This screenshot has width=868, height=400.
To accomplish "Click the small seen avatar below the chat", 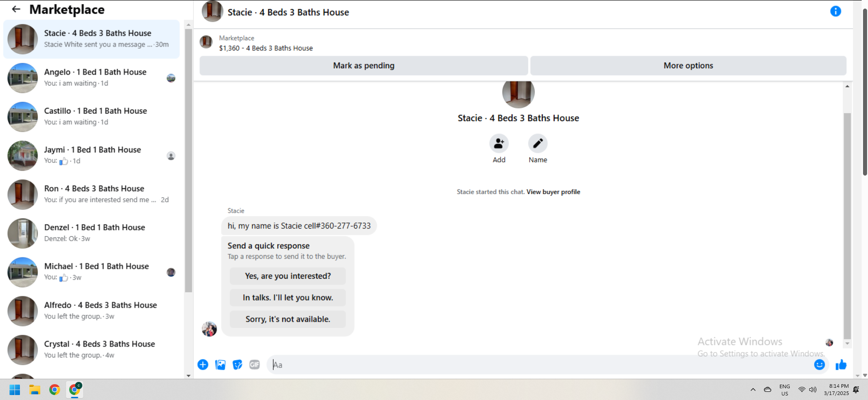I will coord(829,343).
